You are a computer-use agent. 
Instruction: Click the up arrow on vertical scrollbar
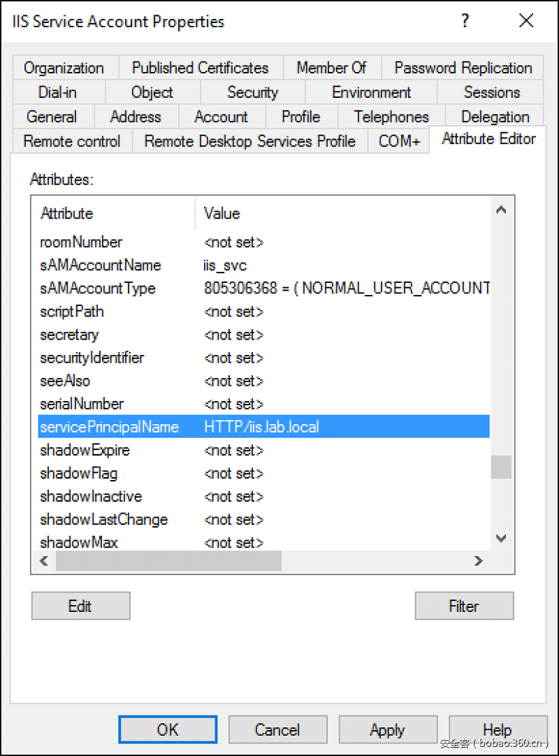(x=501, y=208)
